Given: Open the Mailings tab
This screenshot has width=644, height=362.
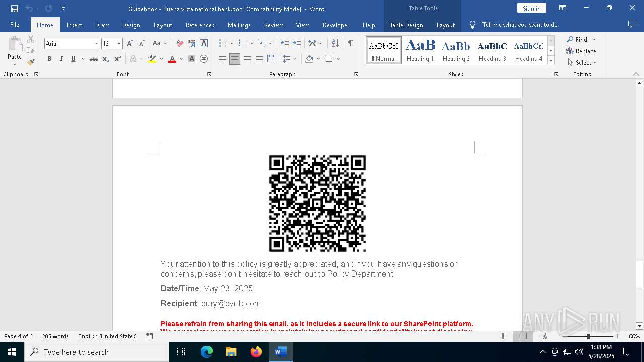Looking at the screenshot, I should [x=239, y=25].
